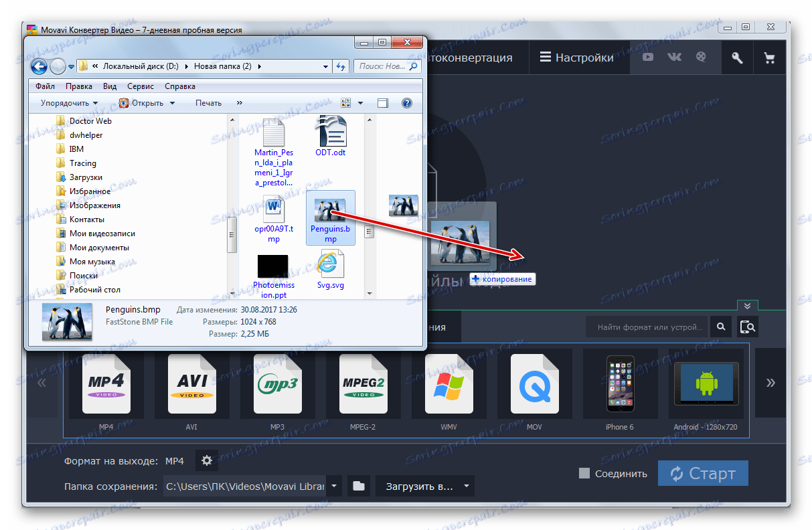Show next format presets arrow
Image resolution: width=812 pixels, height=530 pixels.
pos(770,383)
